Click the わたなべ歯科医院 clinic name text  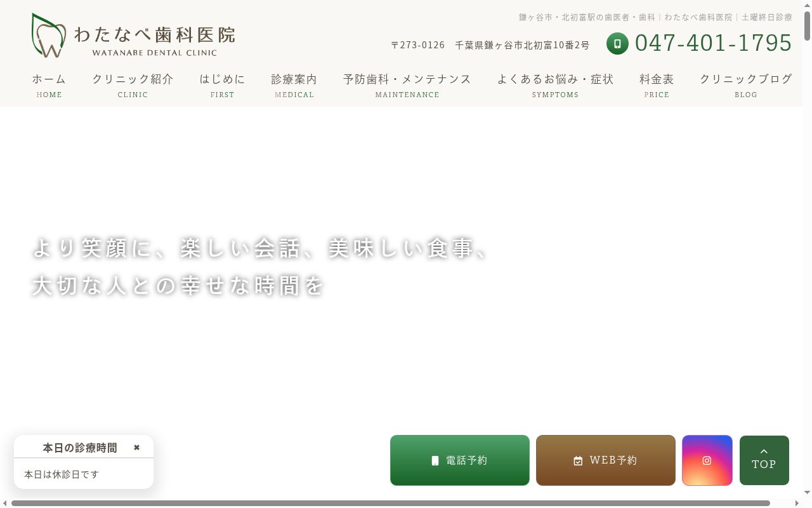[x=154, y=34]
